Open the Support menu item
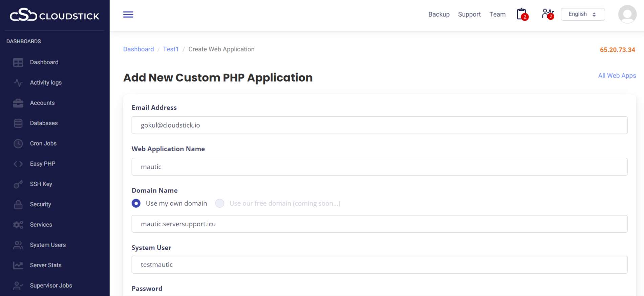The height and width of the screenshot is (296, 644). [x=469, y=14]
